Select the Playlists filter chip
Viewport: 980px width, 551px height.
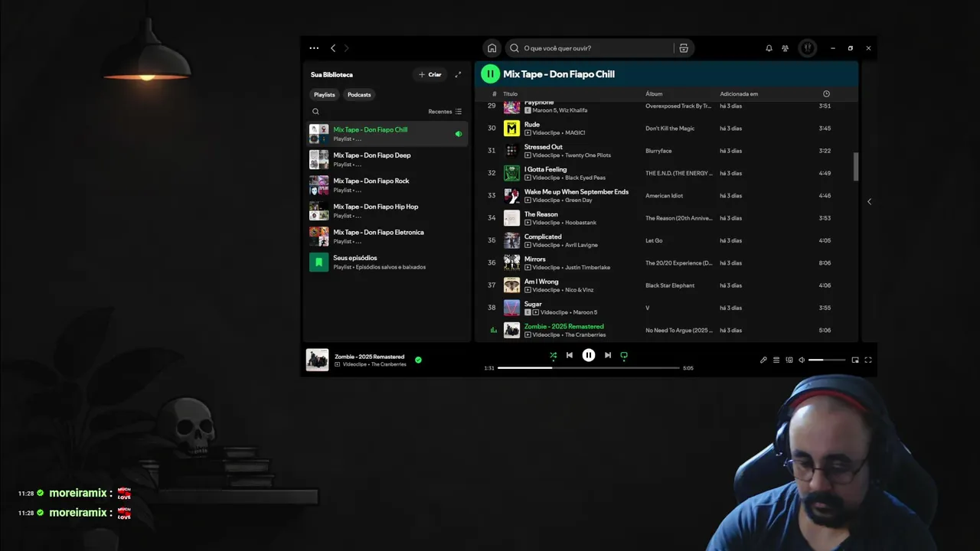tap(325, 95)
